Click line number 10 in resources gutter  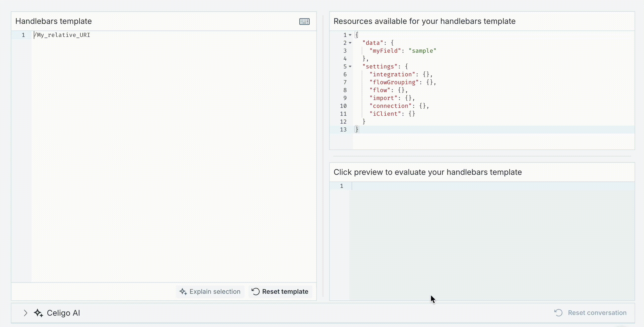point(343,106)
